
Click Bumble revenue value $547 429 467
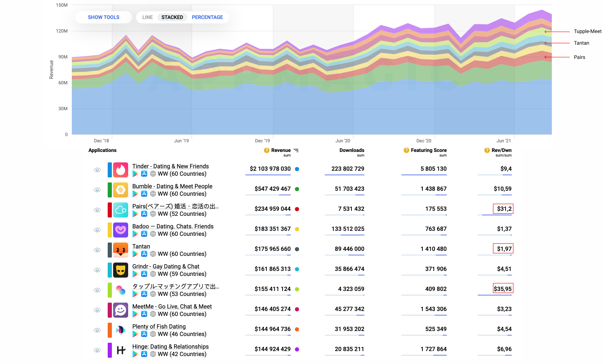coord(273,189)
